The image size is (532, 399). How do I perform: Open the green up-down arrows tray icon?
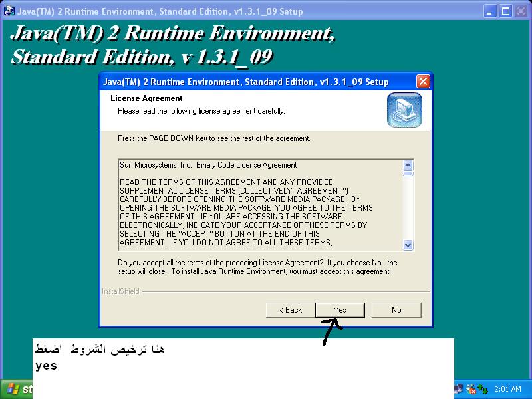tap(483, 389)
